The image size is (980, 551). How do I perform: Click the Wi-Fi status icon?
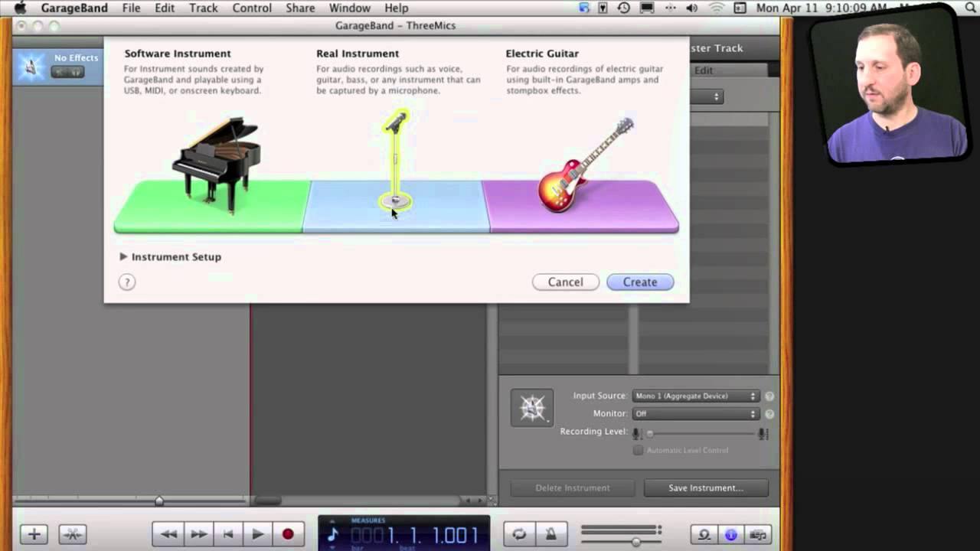click(717, 8)
